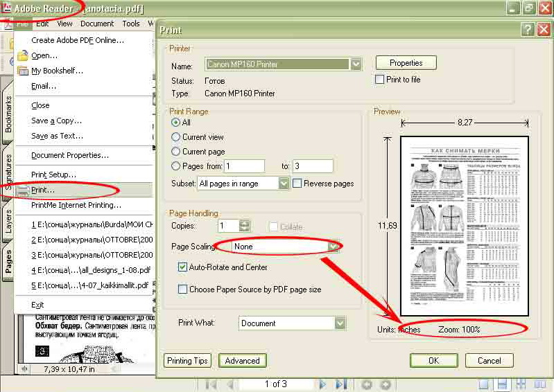Switch to continuous facing layout icon
554x392 pixels.
point(521,384)
